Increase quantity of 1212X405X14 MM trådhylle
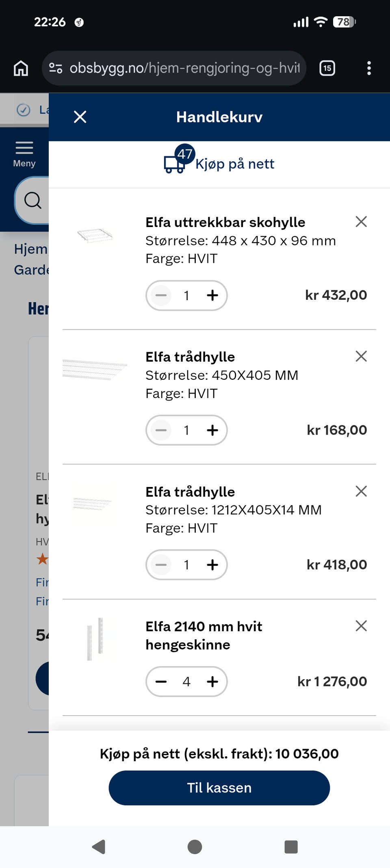 [x=212, y=565]
